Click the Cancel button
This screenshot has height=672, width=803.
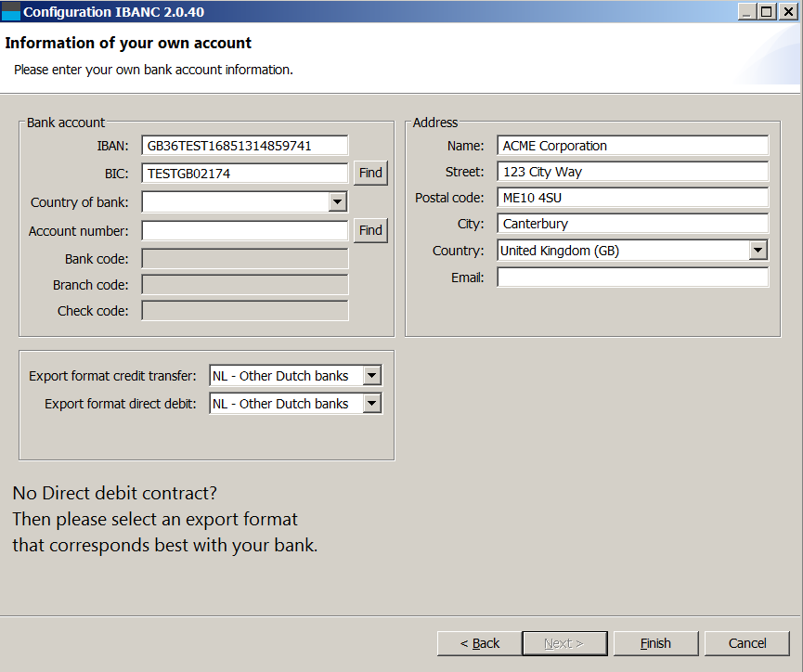pyautogui.click(x=747, y=643)
